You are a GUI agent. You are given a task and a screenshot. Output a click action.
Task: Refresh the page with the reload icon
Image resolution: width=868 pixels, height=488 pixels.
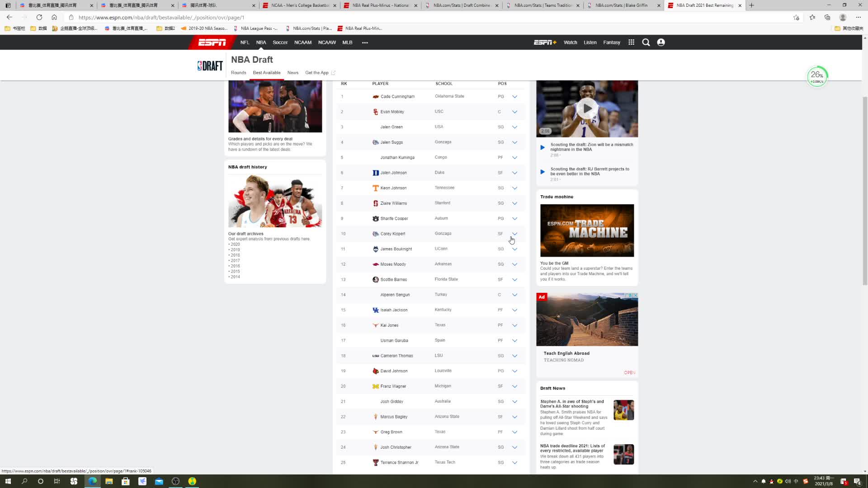click(x=39, y=17)
